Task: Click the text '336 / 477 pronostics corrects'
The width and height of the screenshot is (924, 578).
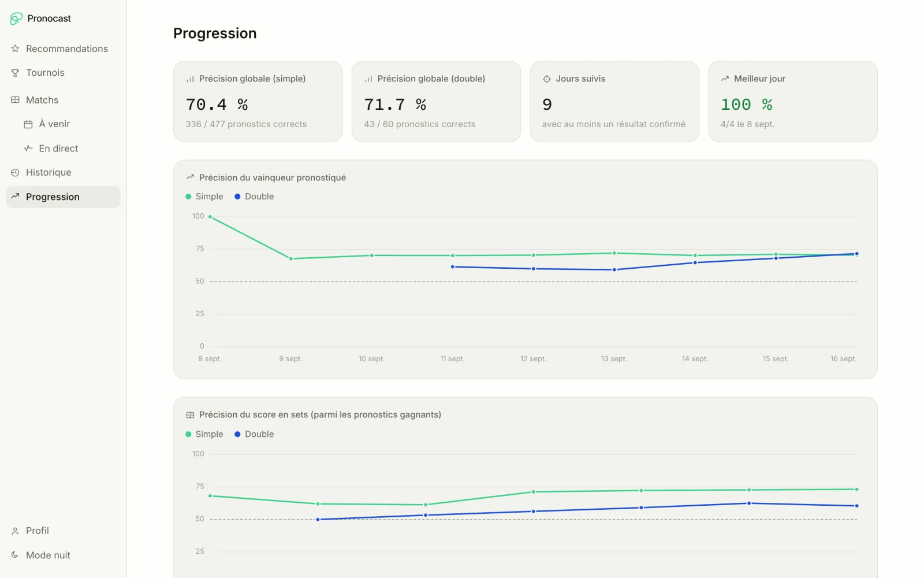Action: [x=246, y=124]
